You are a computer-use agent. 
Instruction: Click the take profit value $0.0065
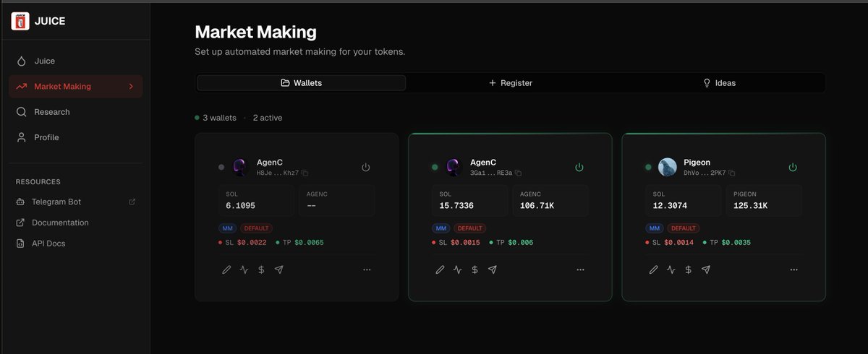[x=308, y=243]
